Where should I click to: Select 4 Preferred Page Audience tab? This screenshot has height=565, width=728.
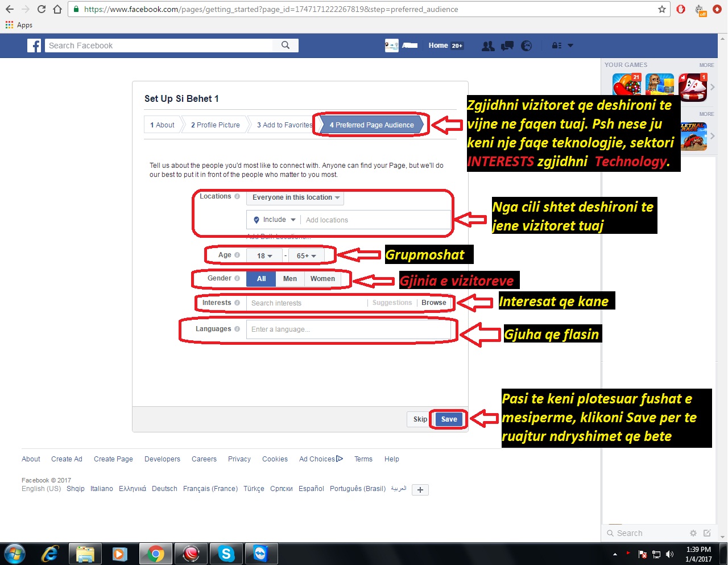tap(372, 125)
